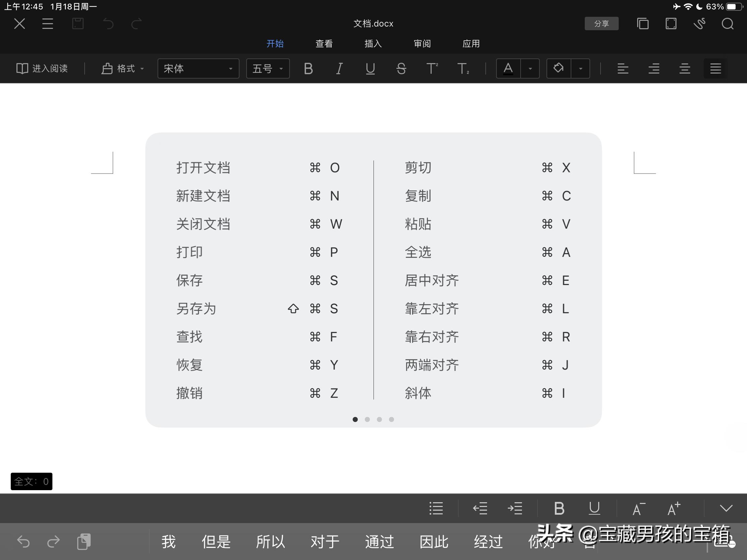Click the increase font size A+ icon
The height and width of the screenshot is (560, 747).
pyautogui.click(x=672, y=508)
